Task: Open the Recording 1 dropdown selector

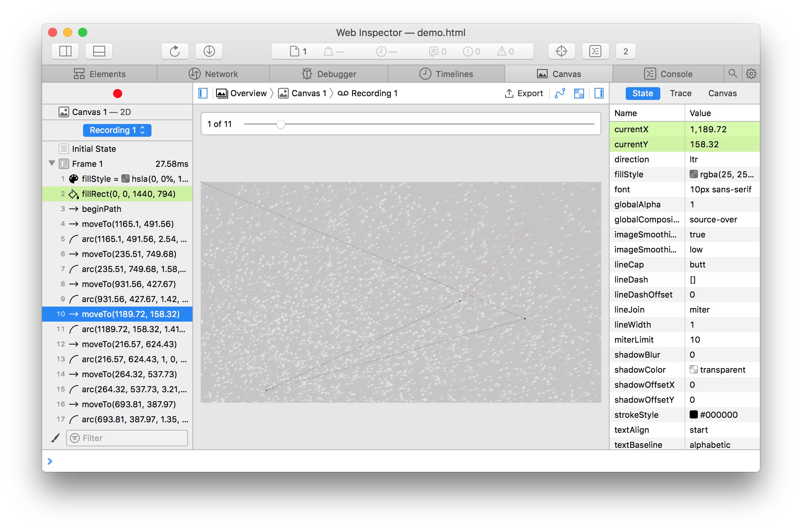Action: (117, 130)
